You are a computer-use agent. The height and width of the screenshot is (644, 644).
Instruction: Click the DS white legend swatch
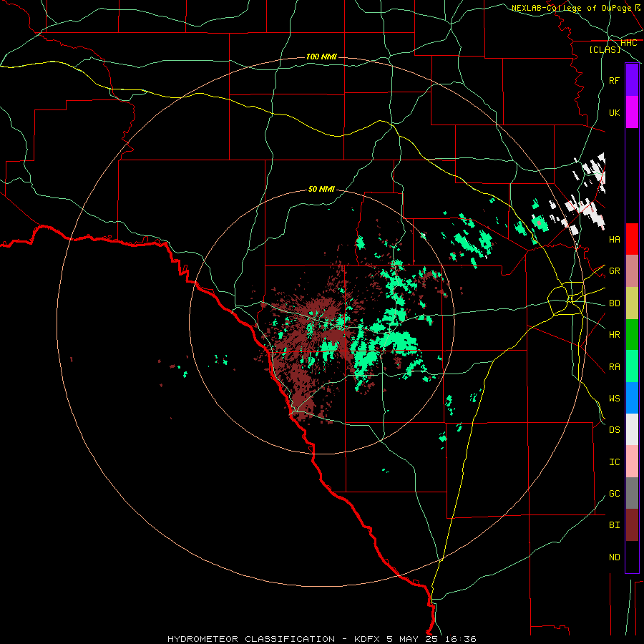[x=632, y=429]
